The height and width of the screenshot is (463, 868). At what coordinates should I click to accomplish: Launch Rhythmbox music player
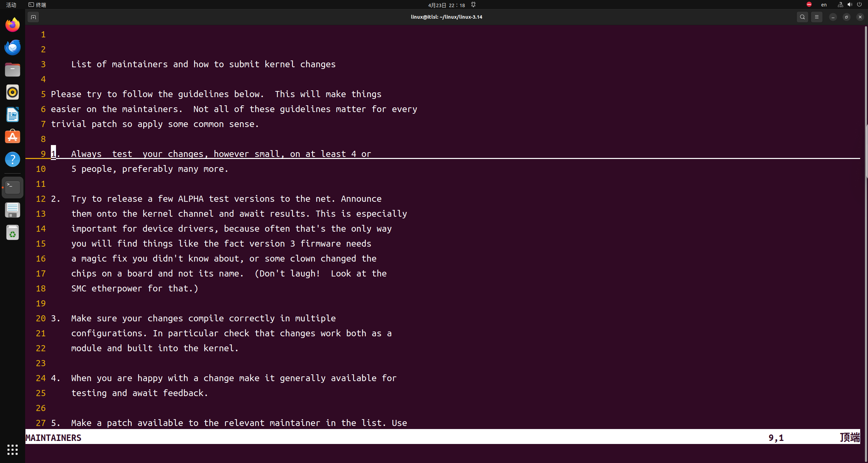coord(13,92)
